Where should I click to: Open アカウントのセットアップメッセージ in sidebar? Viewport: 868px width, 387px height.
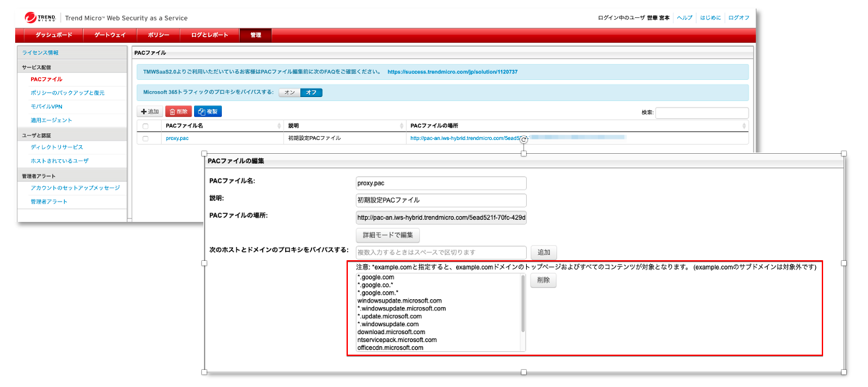(75, 188)
